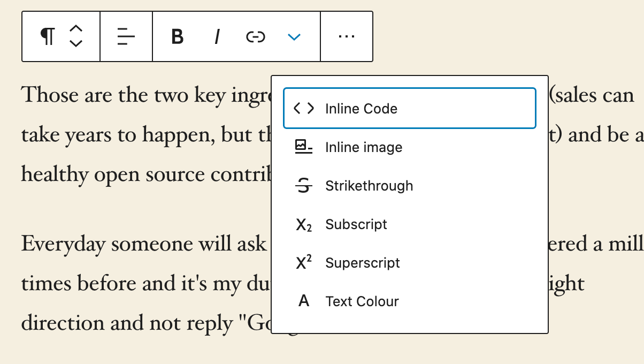Viewport: 644px width, 364px height.
Task: Click the paragraph block type icon
Action: click(x=48, y=36)
